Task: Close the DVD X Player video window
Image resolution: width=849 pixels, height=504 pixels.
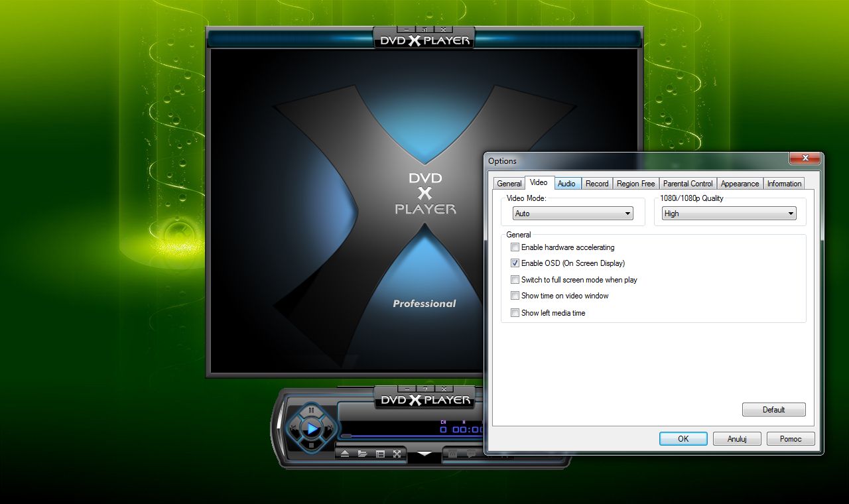Action: (442, 29)
